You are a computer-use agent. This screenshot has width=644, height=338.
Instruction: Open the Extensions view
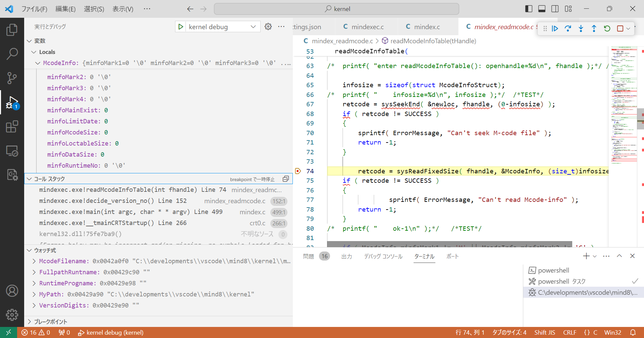12,126
